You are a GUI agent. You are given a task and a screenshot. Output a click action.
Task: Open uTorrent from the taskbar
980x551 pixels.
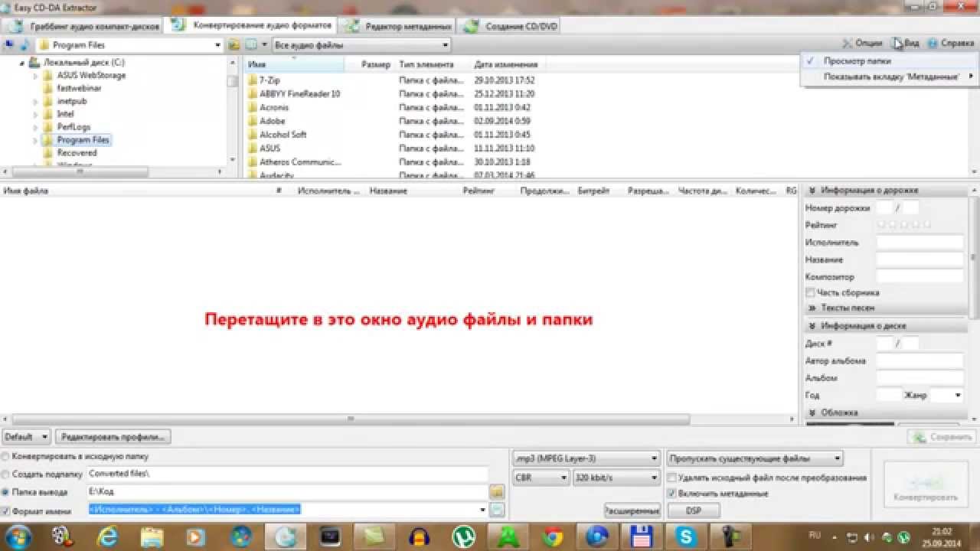tap(462, 536)
